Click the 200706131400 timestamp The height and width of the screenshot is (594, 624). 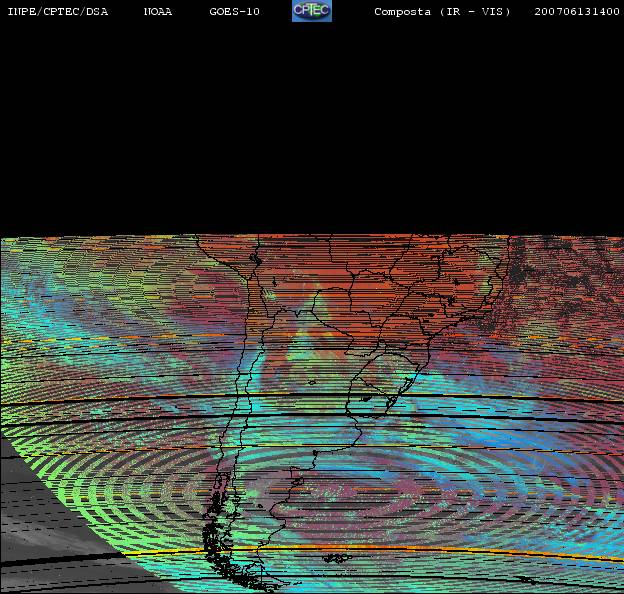[577, 12]
